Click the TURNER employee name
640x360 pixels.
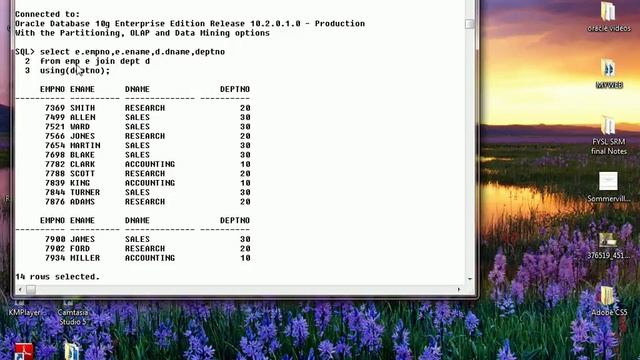(x=85, y=193)
